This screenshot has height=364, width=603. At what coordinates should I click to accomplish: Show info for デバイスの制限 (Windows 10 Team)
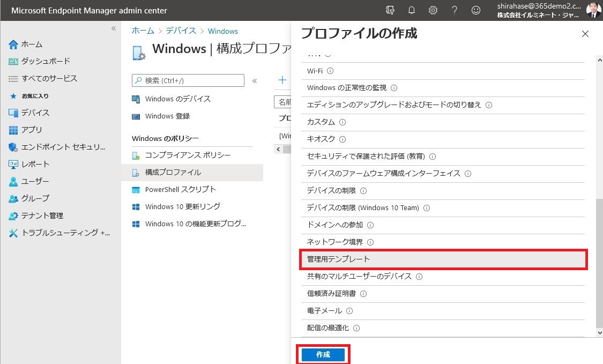(x=427, y=208)
